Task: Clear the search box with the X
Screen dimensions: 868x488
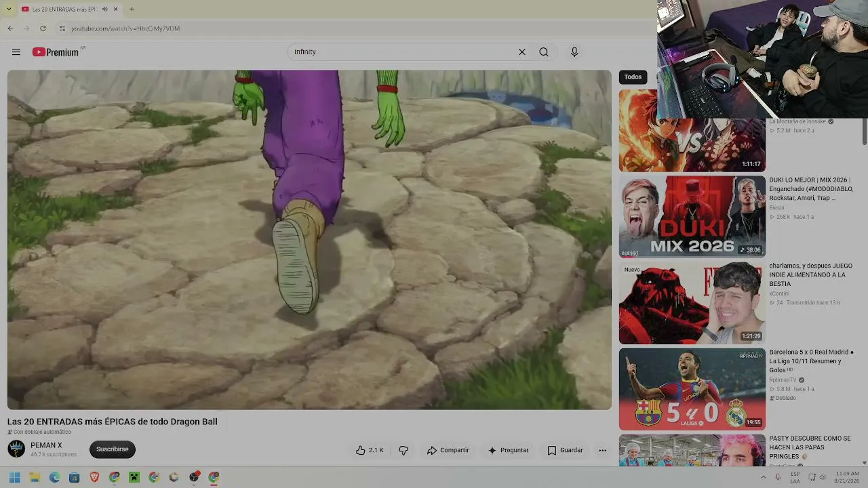Action: click(522, 52)
